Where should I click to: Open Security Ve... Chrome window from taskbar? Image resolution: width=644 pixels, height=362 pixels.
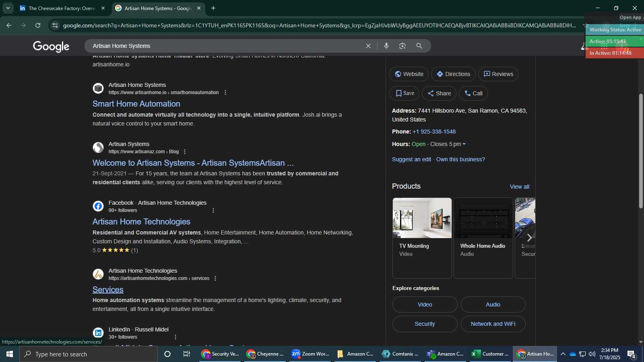220,354
